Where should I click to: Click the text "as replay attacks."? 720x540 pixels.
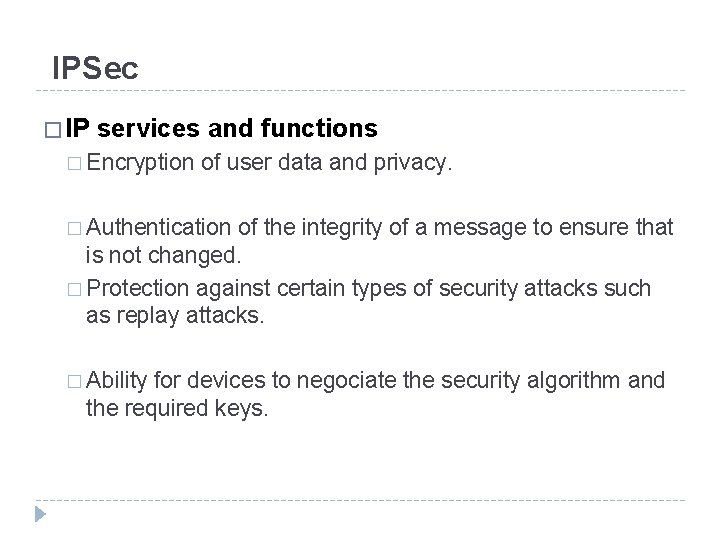(x=176, y=316)
